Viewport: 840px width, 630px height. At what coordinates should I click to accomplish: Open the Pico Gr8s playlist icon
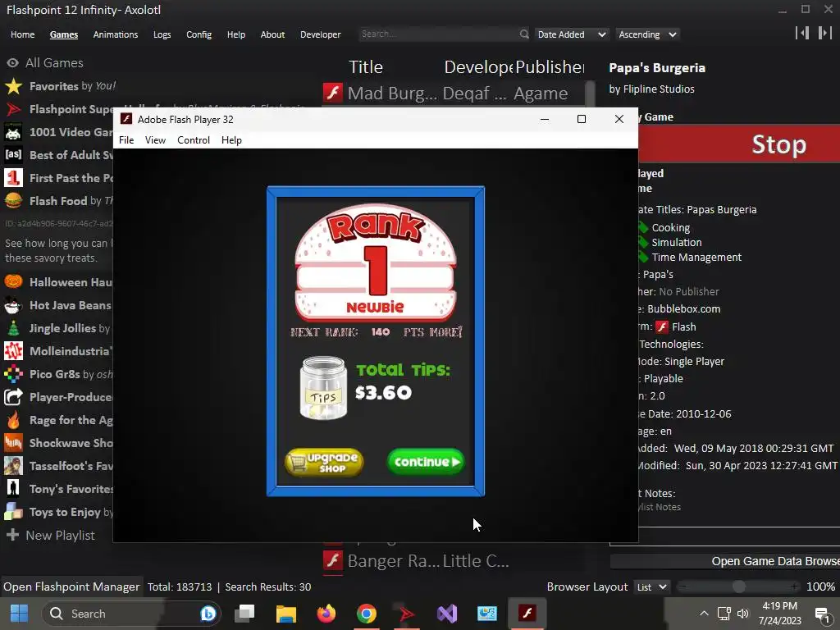coord(13,374)
